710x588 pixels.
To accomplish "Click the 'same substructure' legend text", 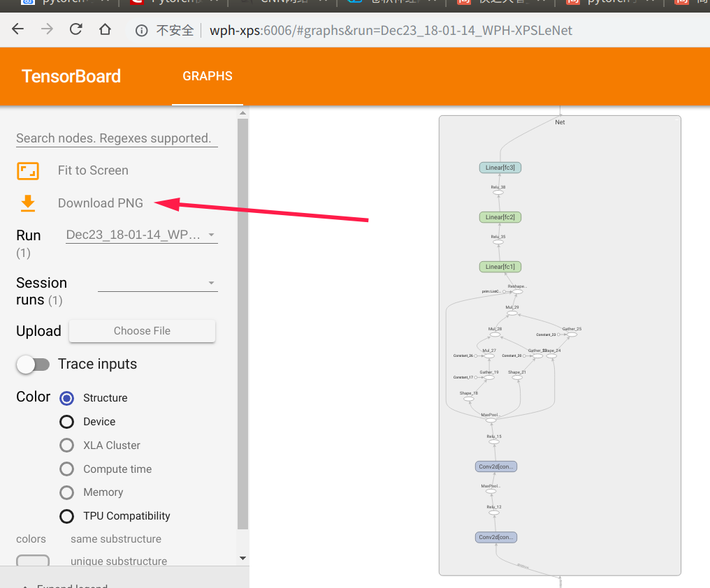I will click(116, 539).
